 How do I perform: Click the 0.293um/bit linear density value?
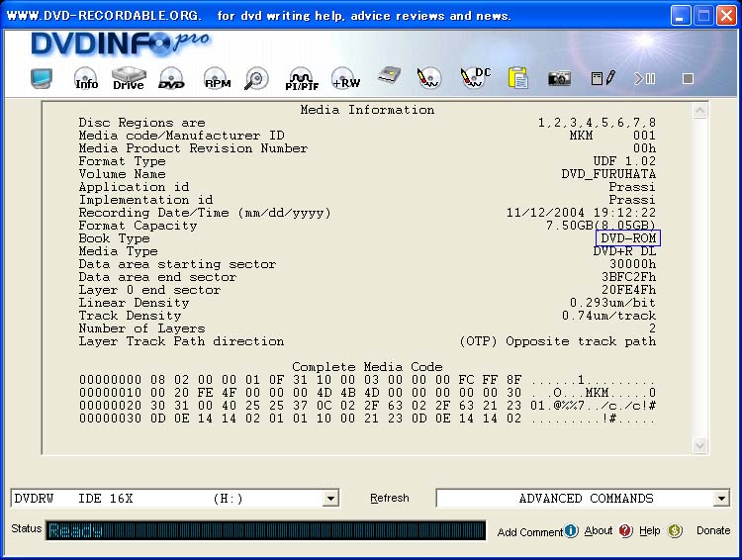point(612,303)
